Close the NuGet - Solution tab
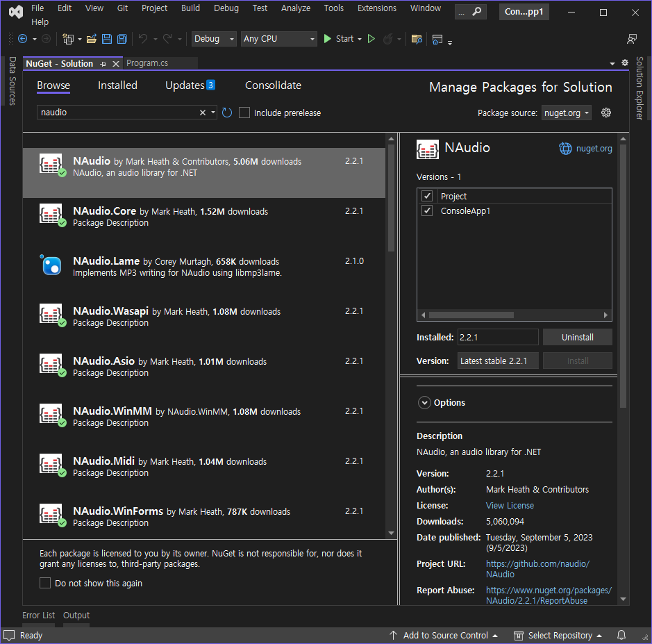 [116, 64]
